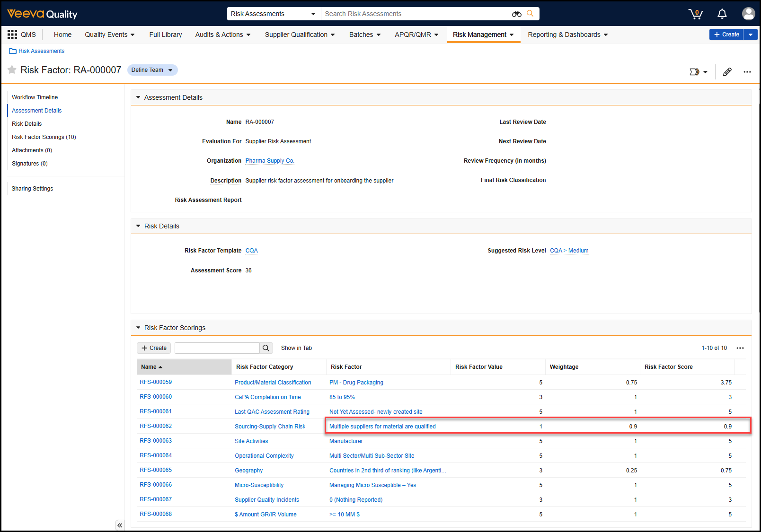
Task: Click the orange magnifier search icon
Action: 530,14
